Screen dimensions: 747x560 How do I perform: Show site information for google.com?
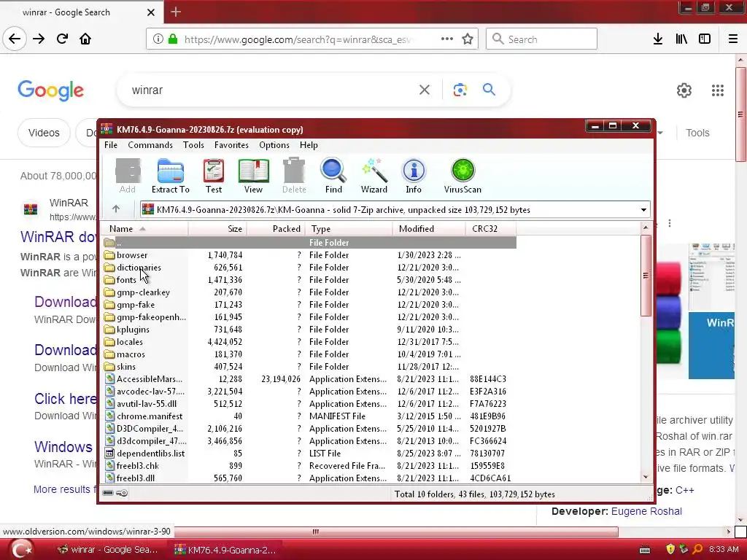158,39
